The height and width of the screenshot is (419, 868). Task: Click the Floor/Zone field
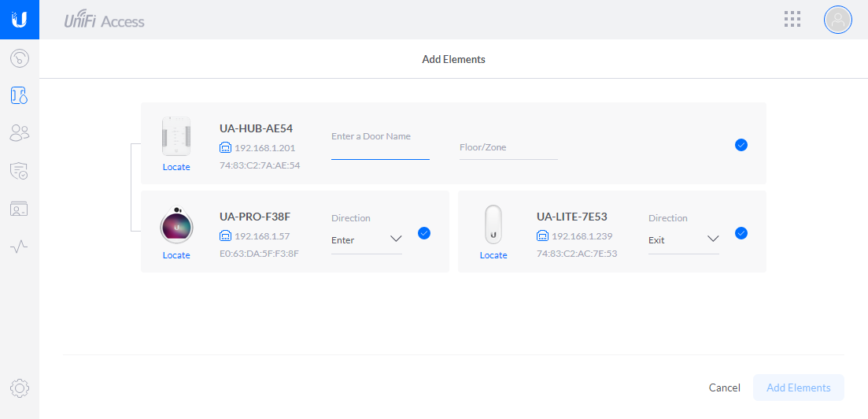click(x=508, y=148)
